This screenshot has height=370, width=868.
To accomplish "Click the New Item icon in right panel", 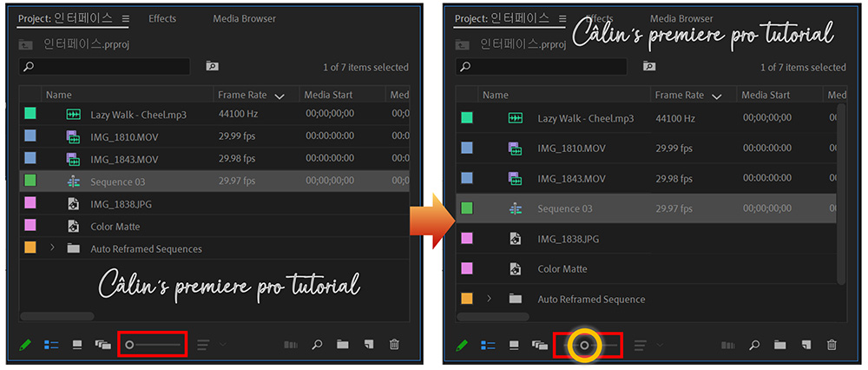I will pos(806,346).
